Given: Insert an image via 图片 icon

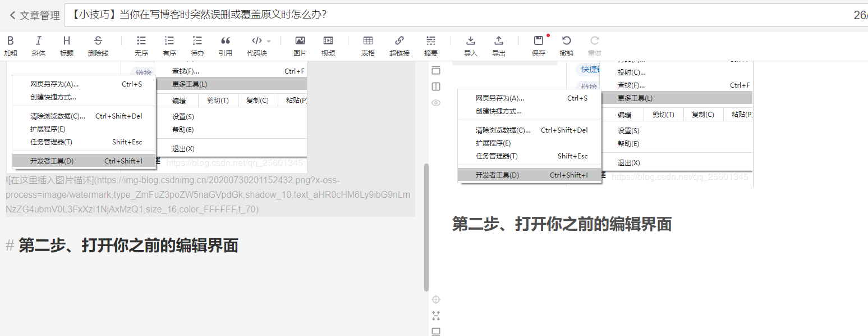Looking at the screenshot, I should tap(300, 45).
